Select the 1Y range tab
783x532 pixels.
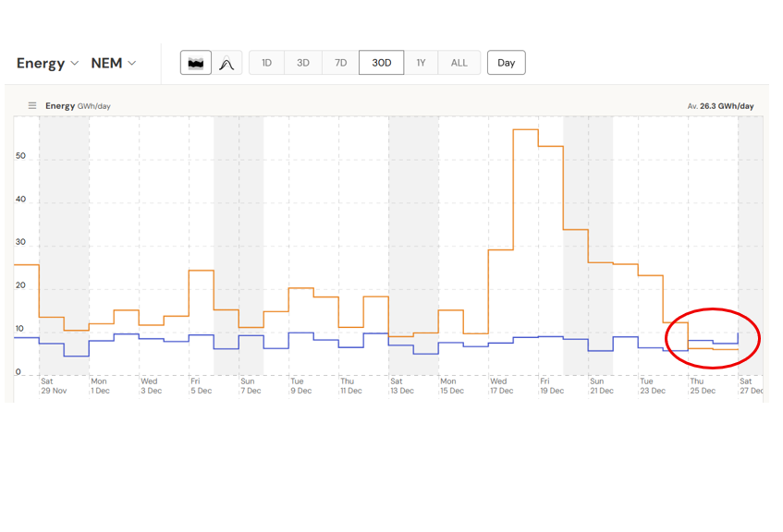421,63
